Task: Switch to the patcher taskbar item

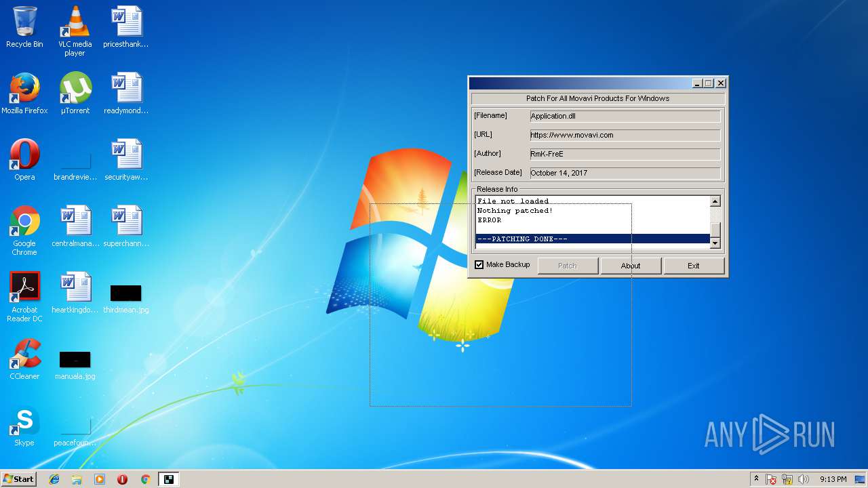Action: click(x=168, y=479)
